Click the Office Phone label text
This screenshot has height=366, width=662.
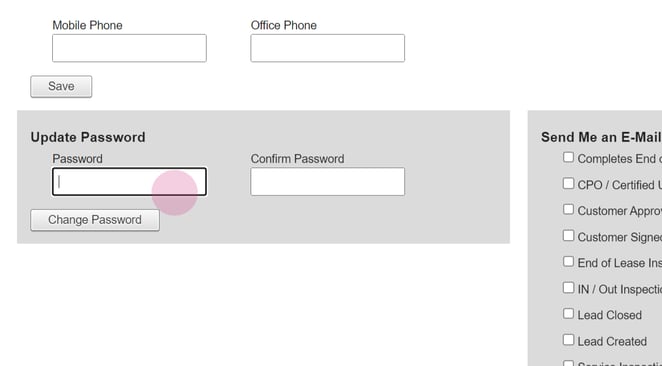pos(284,25)
